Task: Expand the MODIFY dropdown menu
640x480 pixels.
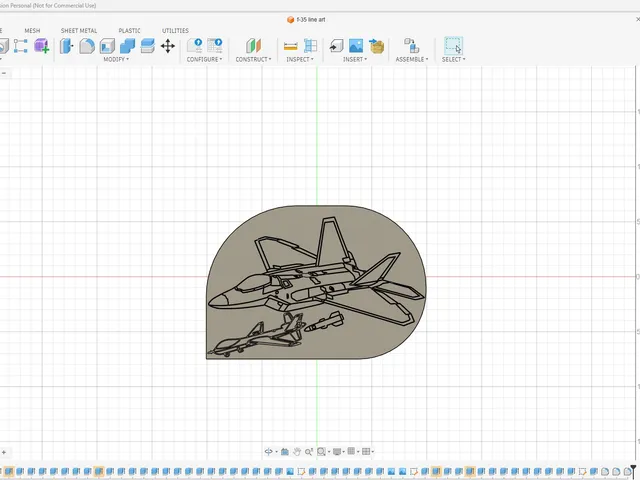Action: [116, 59]
